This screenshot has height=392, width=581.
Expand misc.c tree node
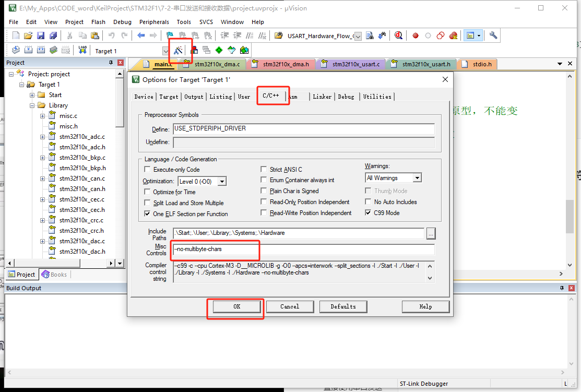pyautogui.click(x=43, y=116)
